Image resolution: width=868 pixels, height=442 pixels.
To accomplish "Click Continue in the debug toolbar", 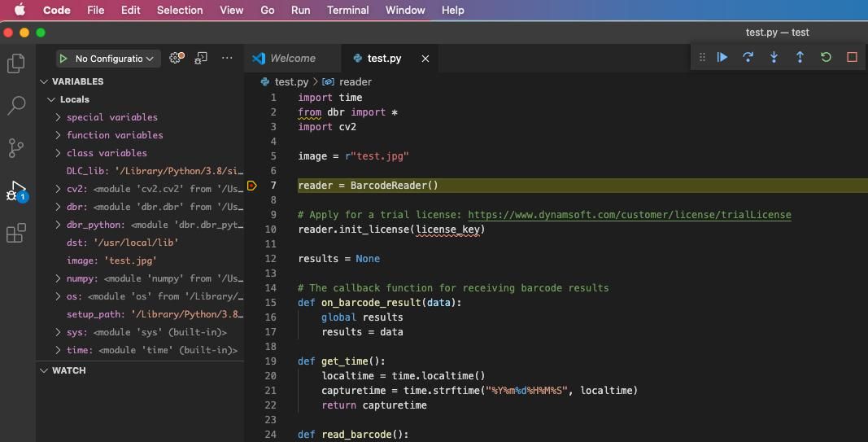I will click(x=722, y=57).
